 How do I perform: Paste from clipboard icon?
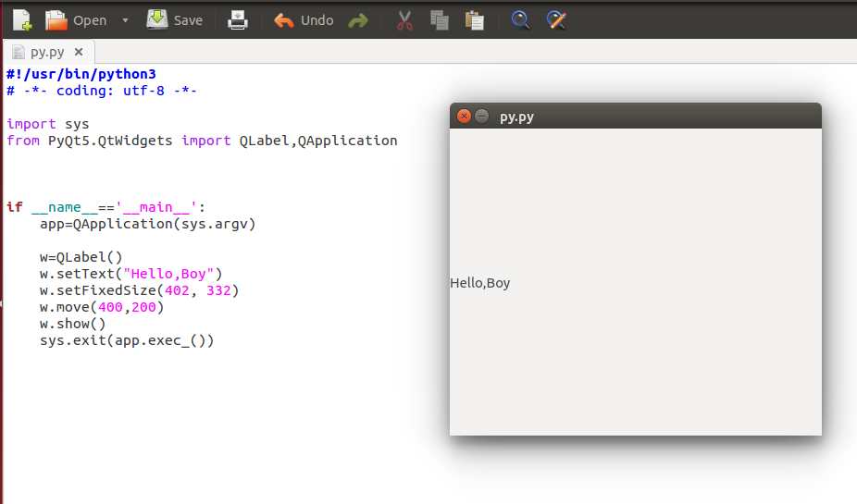(x=475, y=20)
